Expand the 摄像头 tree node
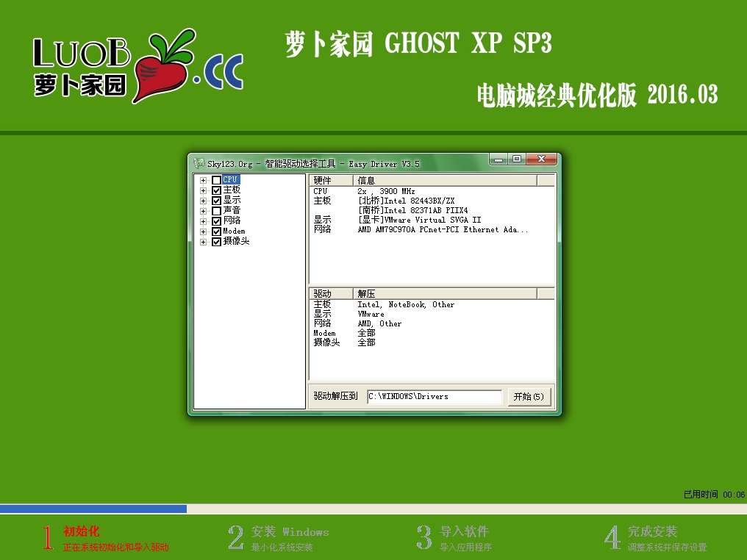 (203, 242)
